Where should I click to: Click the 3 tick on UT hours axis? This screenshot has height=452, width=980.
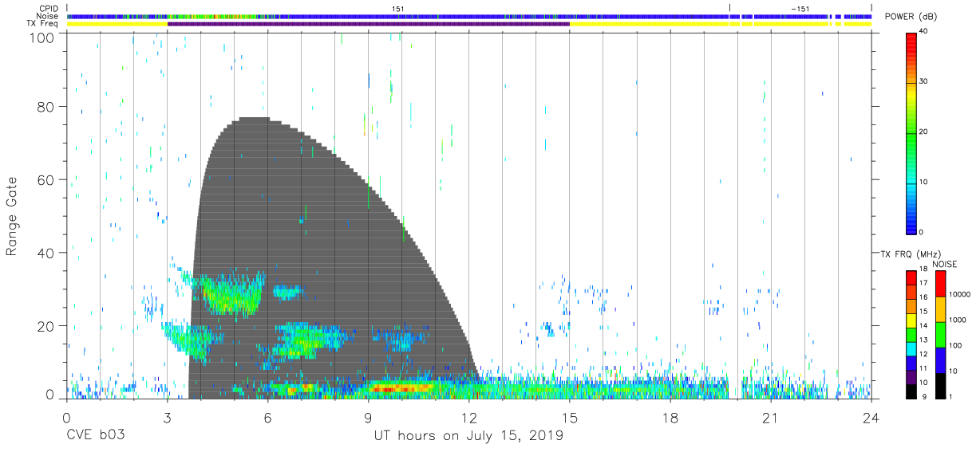tap(167, 417)
